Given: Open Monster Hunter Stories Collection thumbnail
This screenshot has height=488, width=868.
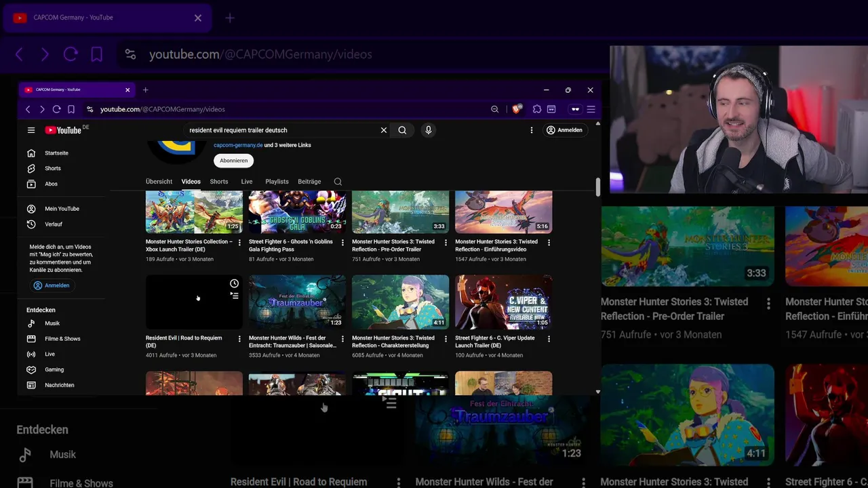Looking at the screenshot, I should 194,212.
